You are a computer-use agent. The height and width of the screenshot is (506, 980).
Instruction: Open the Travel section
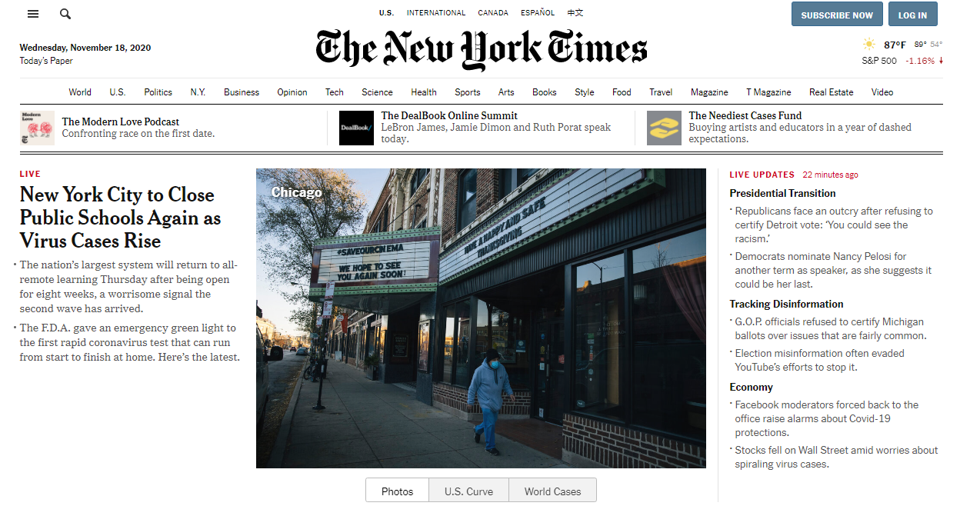(661, 92)
